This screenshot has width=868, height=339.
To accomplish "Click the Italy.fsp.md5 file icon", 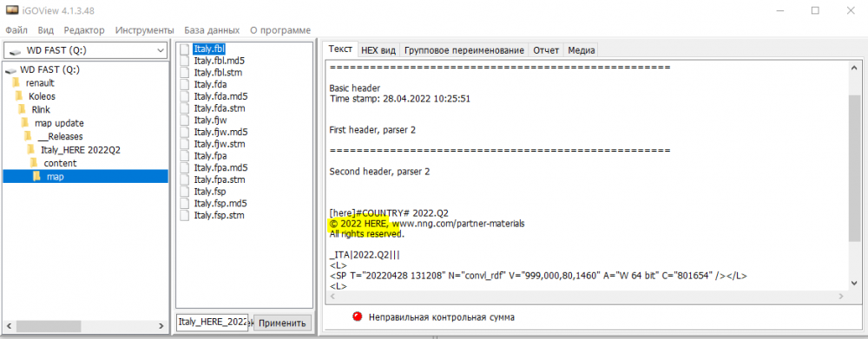I will pos(185,204).
